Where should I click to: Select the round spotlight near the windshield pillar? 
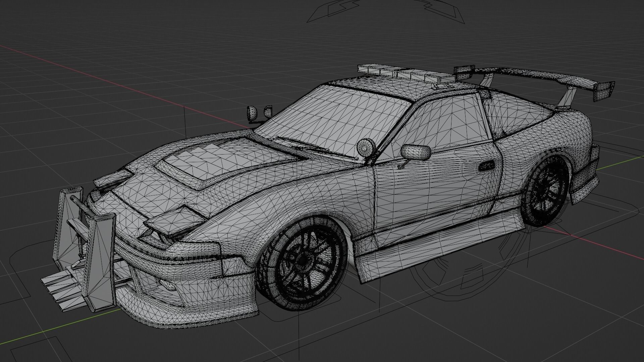click(366, 147)
